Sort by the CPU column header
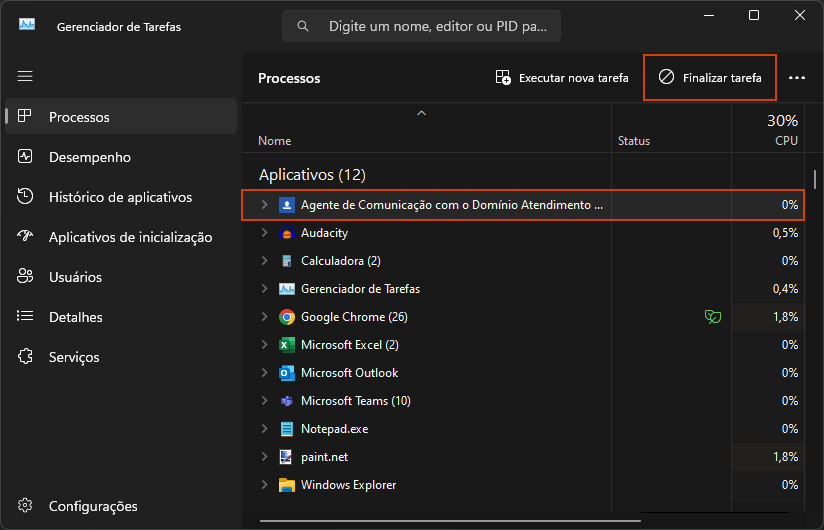This screenshot has height=530, width=824. click(786, 141)
